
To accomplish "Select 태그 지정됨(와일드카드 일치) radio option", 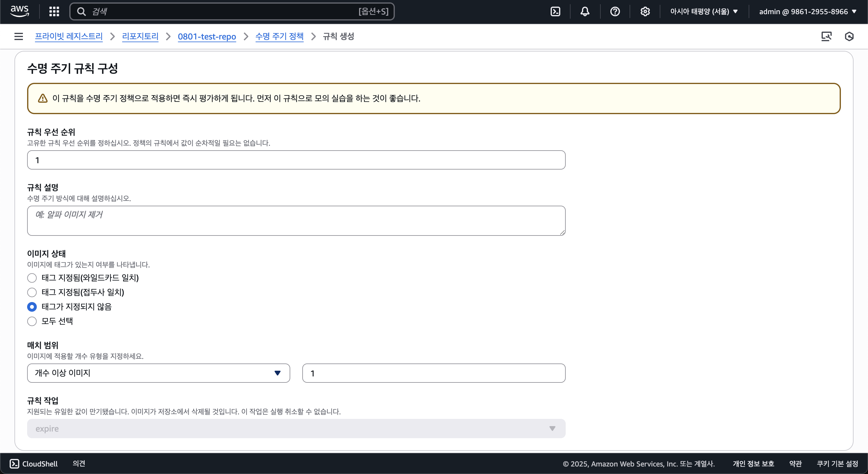I will pyautogui.click(x=32, y=278).
